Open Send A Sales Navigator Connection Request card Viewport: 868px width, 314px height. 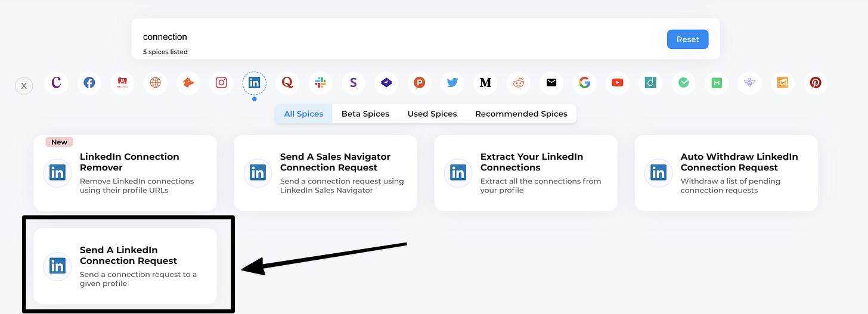pyautogui.click(x=325, y=173)
